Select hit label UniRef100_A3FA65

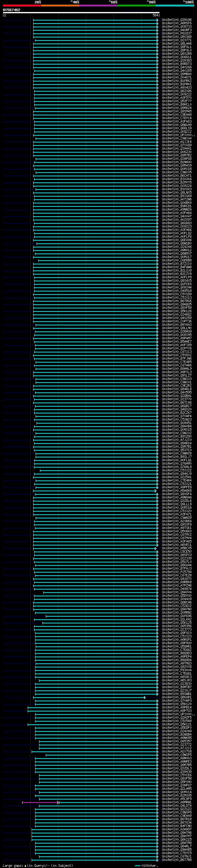(x=176, y=541)
